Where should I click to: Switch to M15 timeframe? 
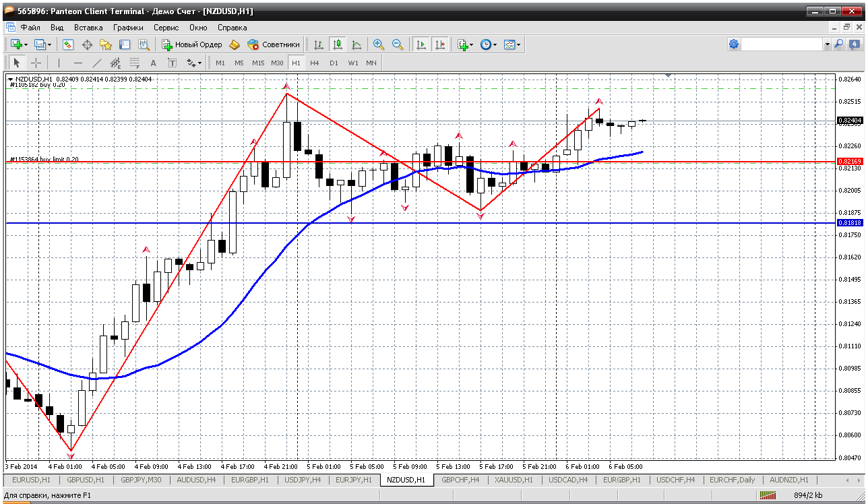click(258, 63)
